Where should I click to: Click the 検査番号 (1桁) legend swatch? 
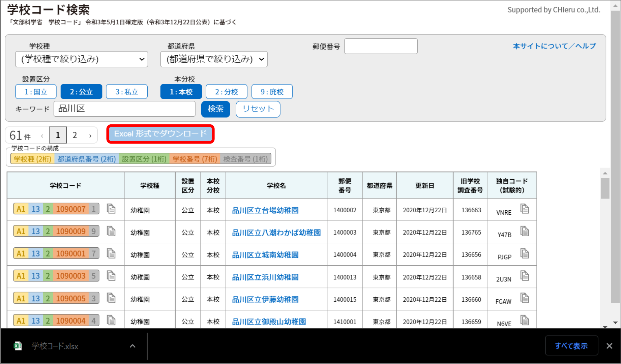click(x=245, y=159)
